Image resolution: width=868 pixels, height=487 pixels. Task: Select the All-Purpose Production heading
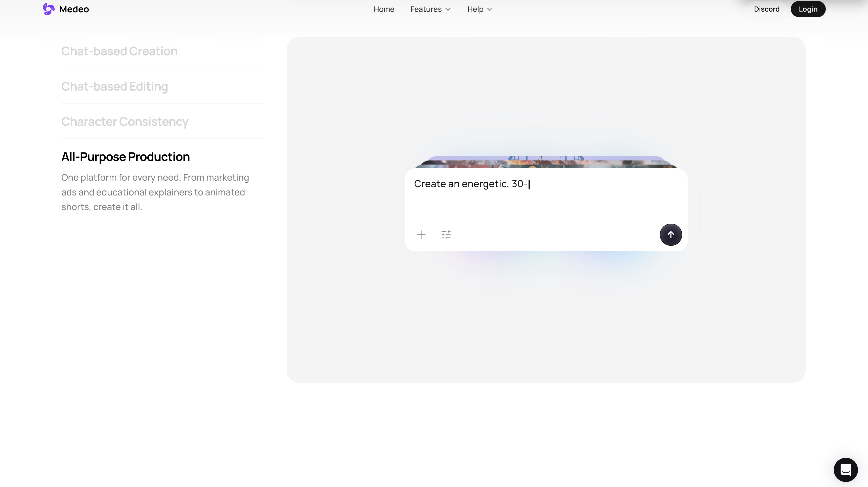125,157
